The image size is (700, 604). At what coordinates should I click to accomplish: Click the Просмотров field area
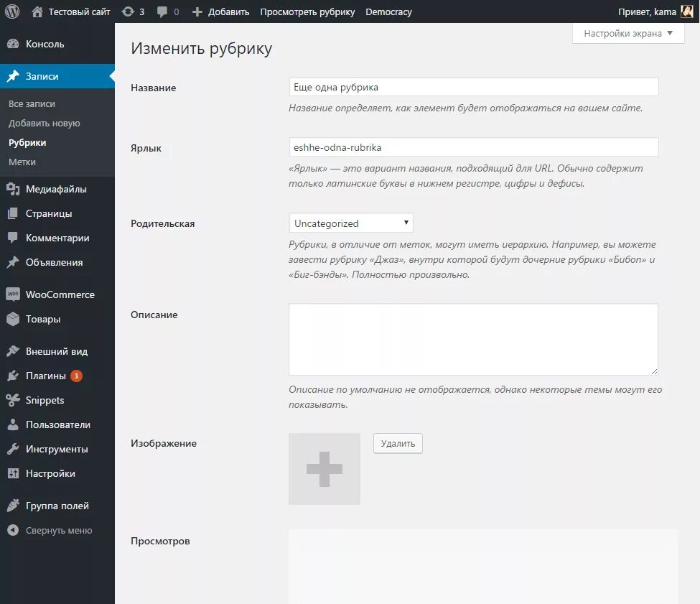(x=483, y=567)
